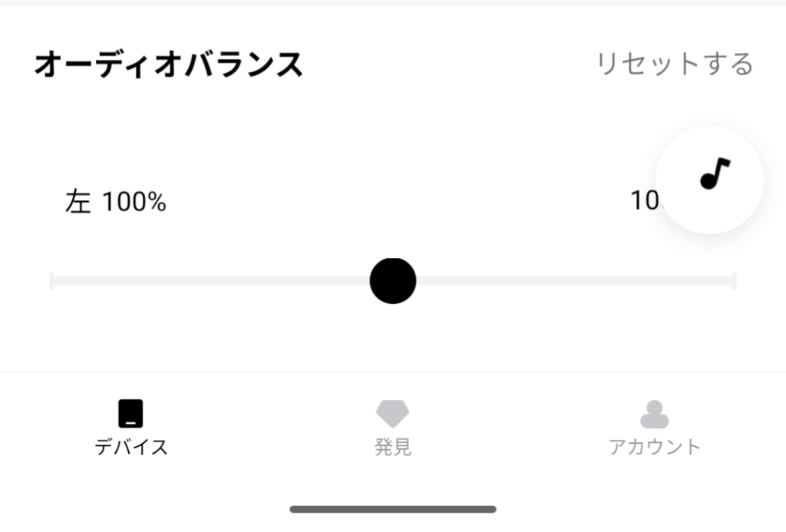Tap the partially hidden right percentage label
This screenshot has height=532, width=786.
pyautogui.click(x=642, y=202)
